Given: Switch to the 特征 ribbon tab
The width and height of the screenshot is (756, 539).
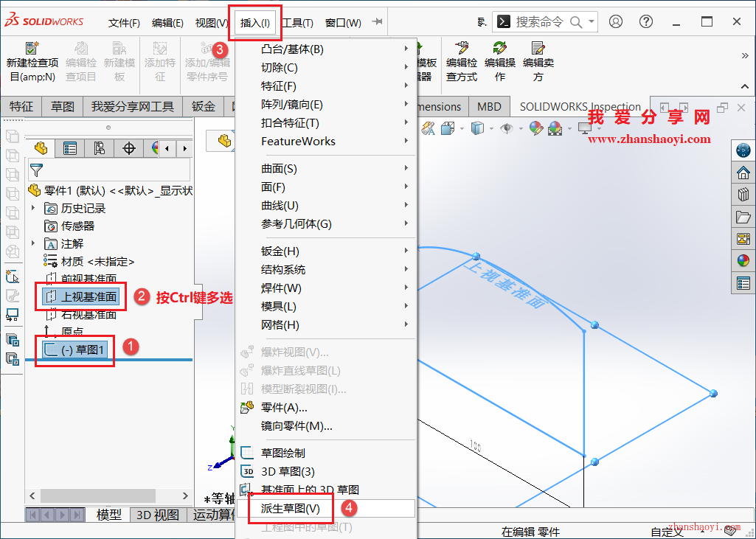Looking at the screenshot, I should pos(21,106).
